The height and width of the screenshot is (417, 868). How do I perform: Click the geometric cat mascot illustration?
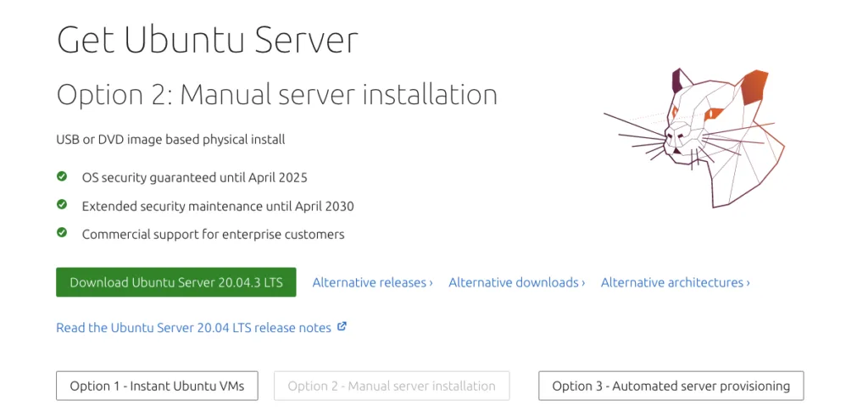(694, 138)
